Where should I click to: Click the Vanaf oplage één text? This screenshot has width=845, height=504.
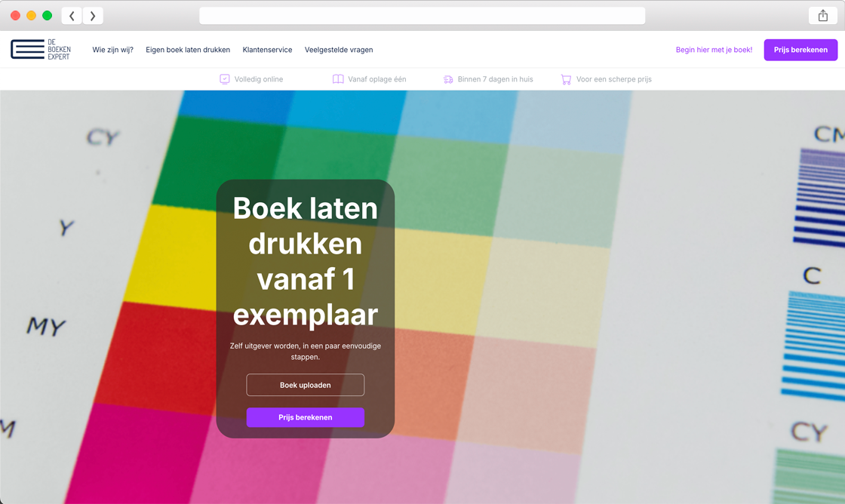pos(377,79)
